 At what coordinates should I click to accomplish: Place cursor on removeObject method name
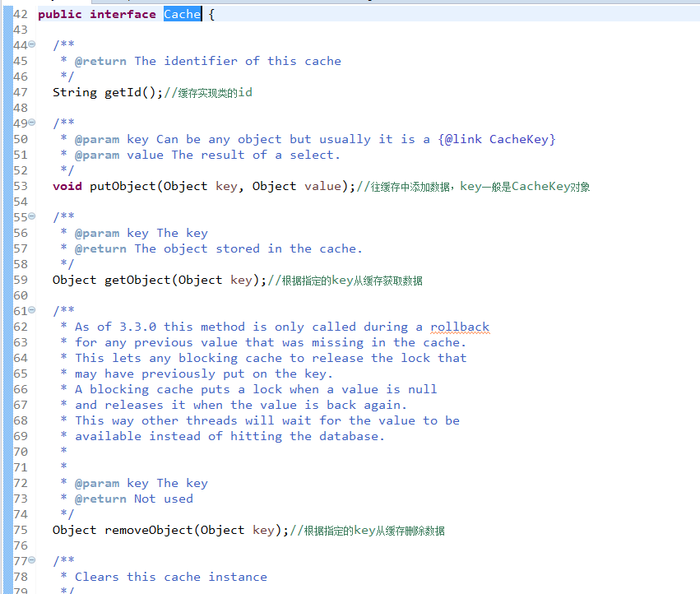(x=149, y=530)
